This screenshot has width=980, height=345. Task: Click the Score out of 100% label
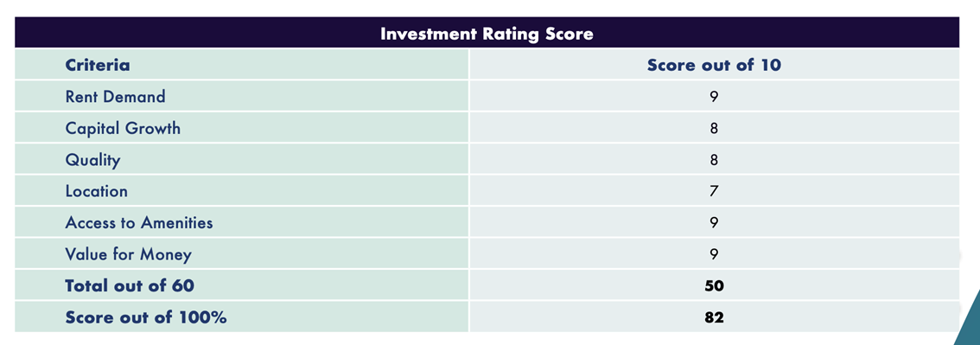coord(146,317)
